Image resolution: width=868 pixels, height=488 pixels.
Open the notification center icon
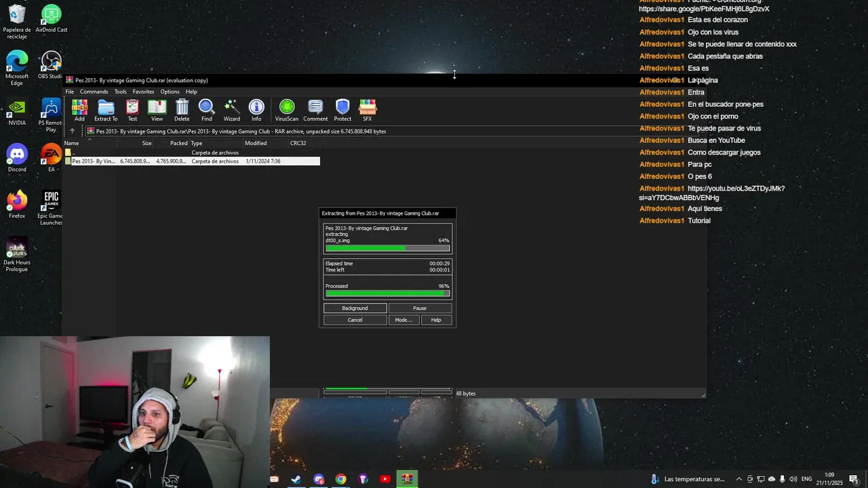(x=854, y=479)
